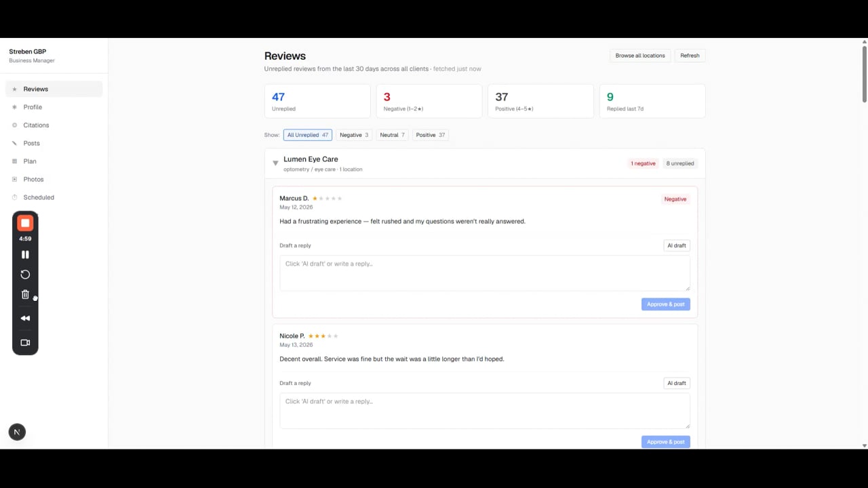Collapse the Lumen Eye Care group

click(275, 163)
